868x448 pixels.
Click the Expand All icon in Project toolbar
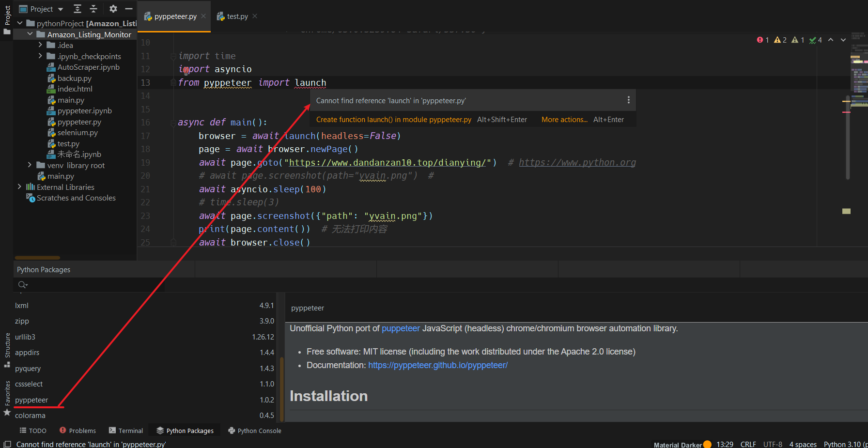tap(77, 8)
